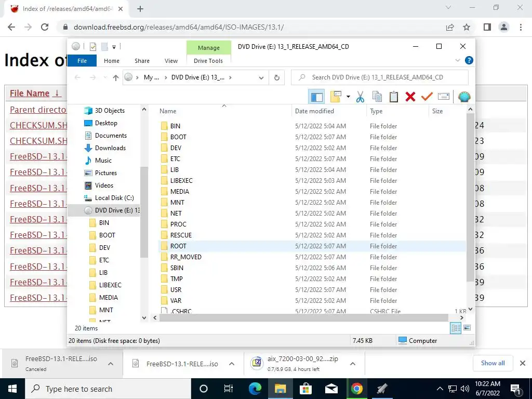Select Local Disk (C:) in navigation pane
The image size is (532, 399).
click(x=109, y=198)
